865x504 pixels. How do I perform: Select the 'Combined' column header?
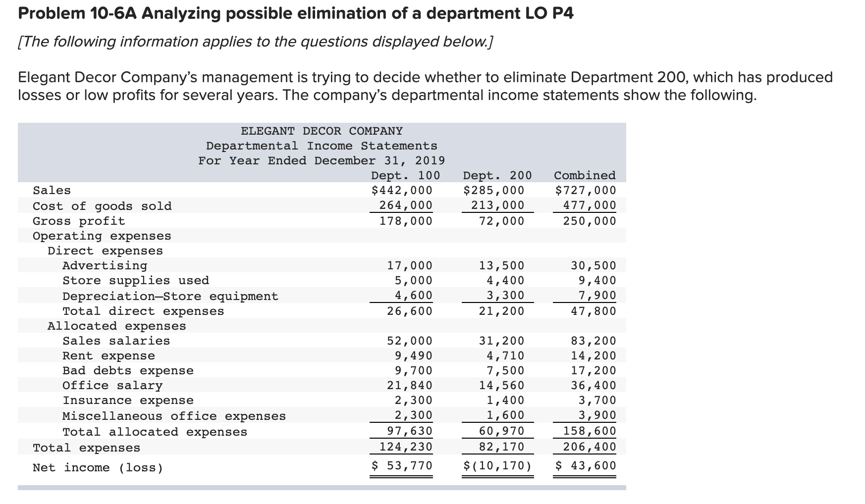click(585, 176)
